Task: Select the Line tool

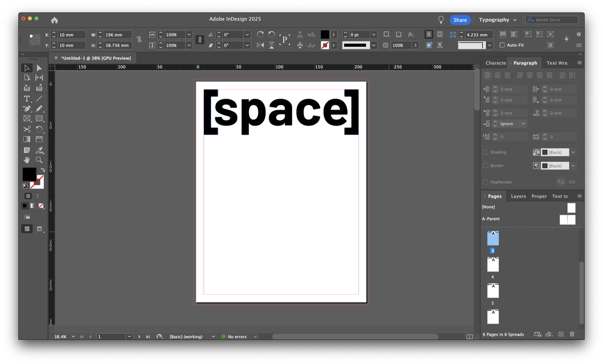Action: [x=39, y=99]
